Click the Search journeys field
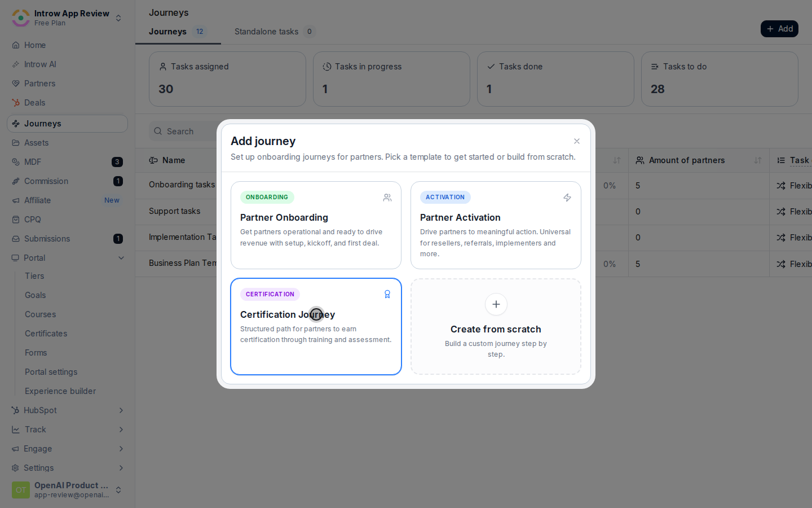The image size is (812, 508). pyautogui.click(x=183, y=132)
